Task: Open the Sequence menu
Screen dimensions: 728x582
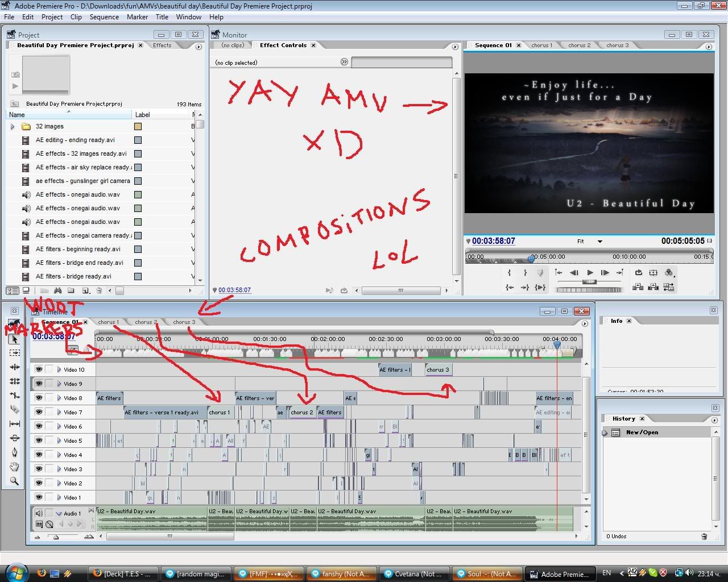Action: tap(104, 17)
